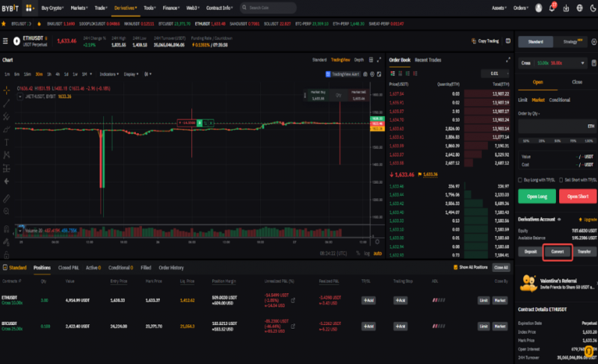This screenshot has height=364, width=598.
Task: Click the Convert button
Action: tap(558, 252)
